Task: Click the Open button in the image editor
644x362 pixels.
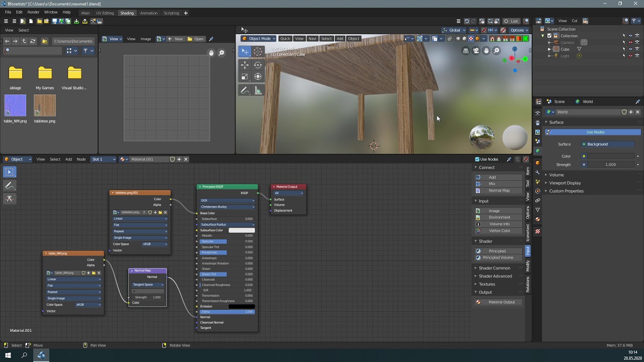Action: 196,39
